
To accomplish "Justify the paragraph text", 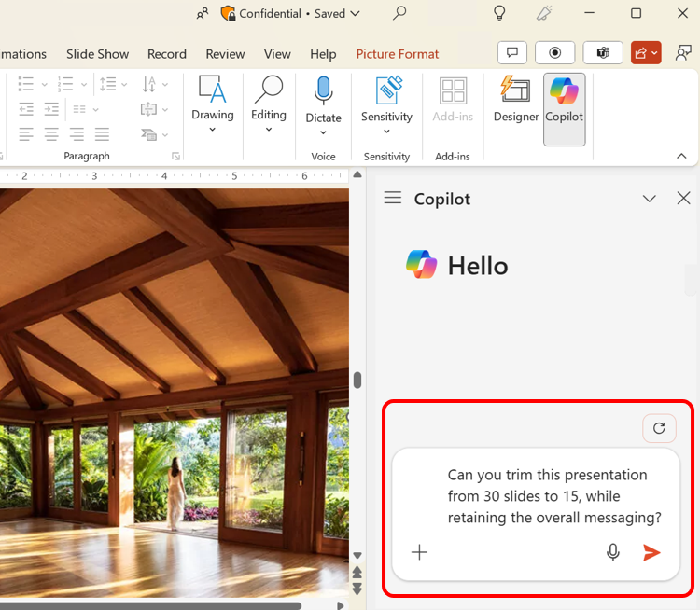I will (x=102, y=134).
